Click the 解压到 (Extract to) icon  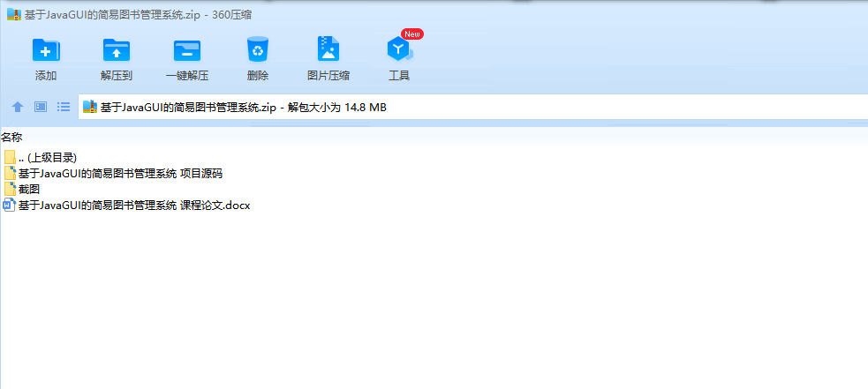pos(117,51)
